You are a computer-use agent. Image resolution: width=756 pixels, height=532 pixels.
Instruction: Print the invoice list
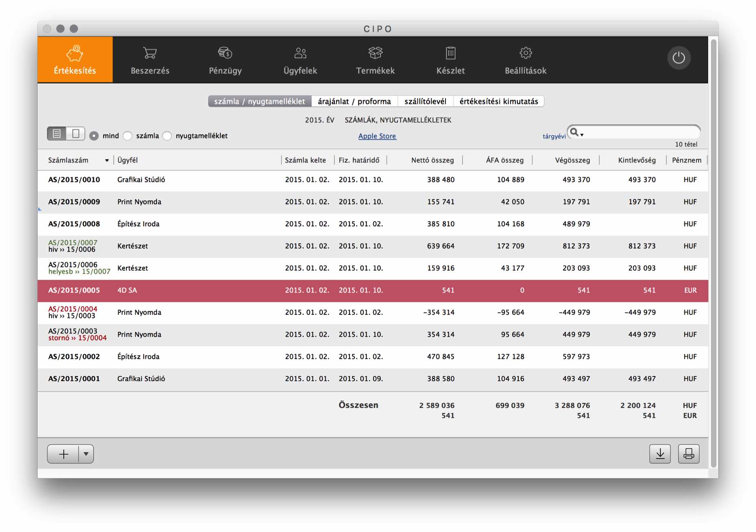coord(689,454)
